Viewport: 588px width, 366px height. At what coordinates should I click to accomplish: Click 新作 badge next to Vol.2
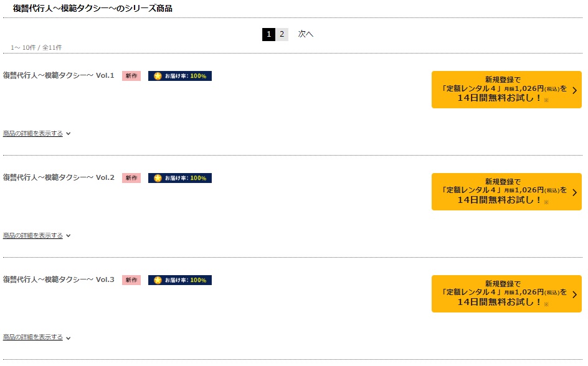(x=131, y=178)
